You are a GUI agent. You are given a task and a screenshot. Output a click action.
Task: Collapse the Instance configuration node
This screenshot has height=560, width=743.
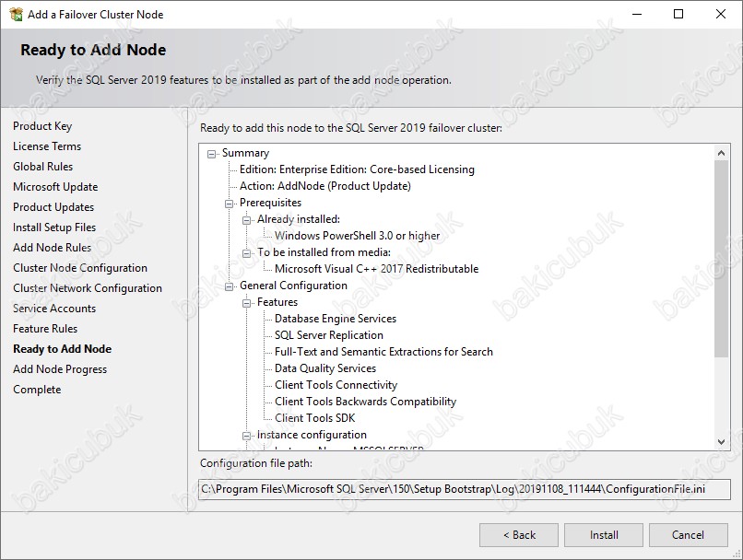point(246,436)
